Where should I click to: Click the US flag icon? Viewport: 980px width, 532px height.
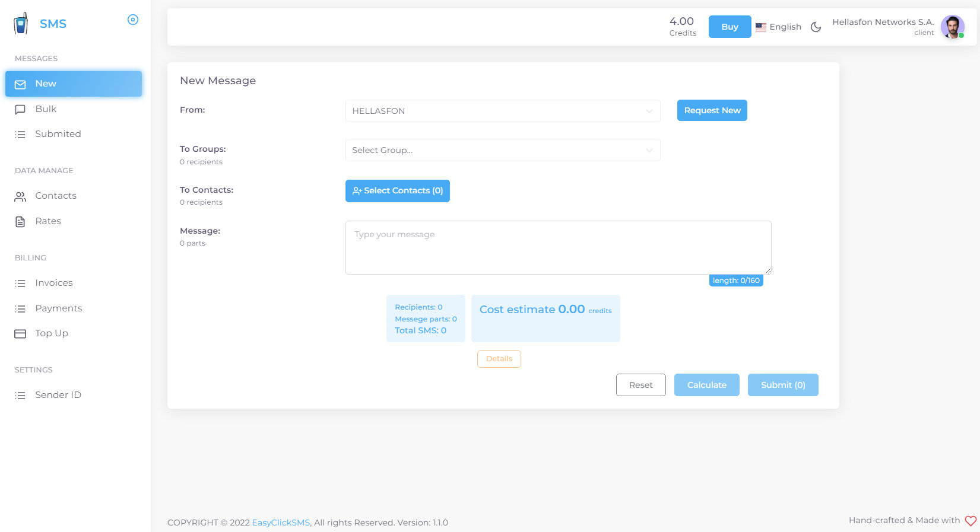[x=761, y=27]
